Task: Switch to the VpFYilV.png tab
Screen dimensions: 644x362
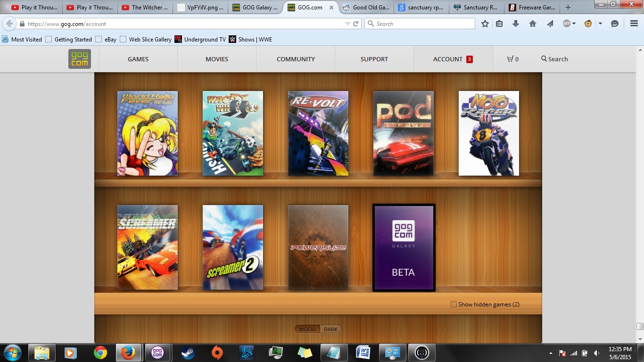Action: click(200, 8)
